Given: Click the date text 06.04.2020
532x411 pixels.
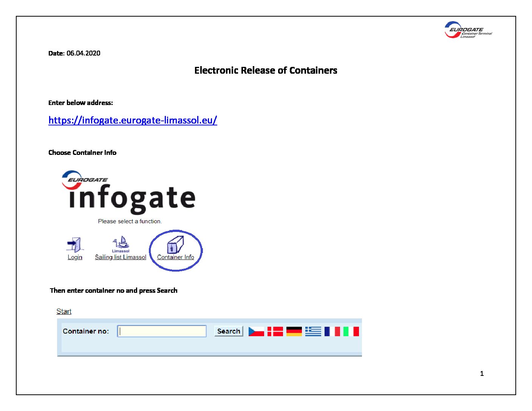Looking at the screenshot, I should click(x=84, y=53).
